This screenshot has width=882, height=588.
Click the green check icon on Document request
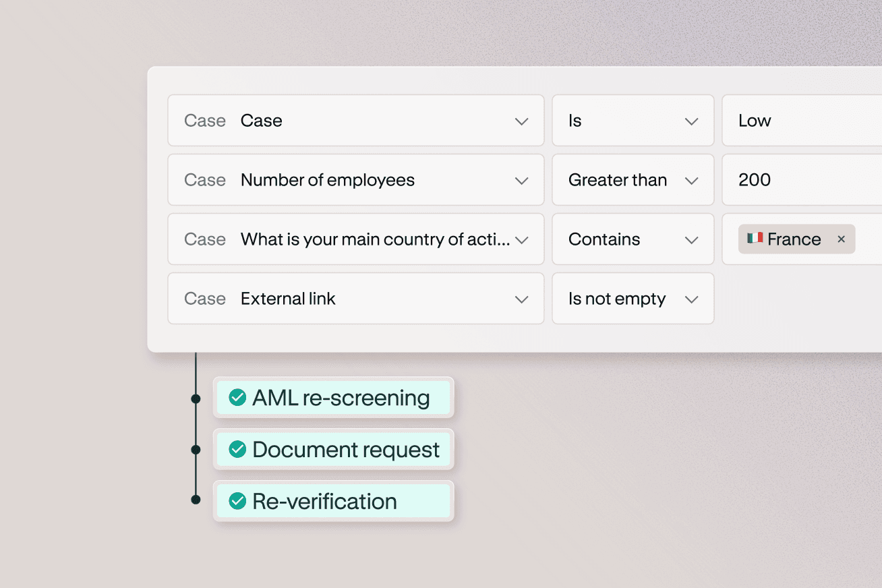pos(237,449)
